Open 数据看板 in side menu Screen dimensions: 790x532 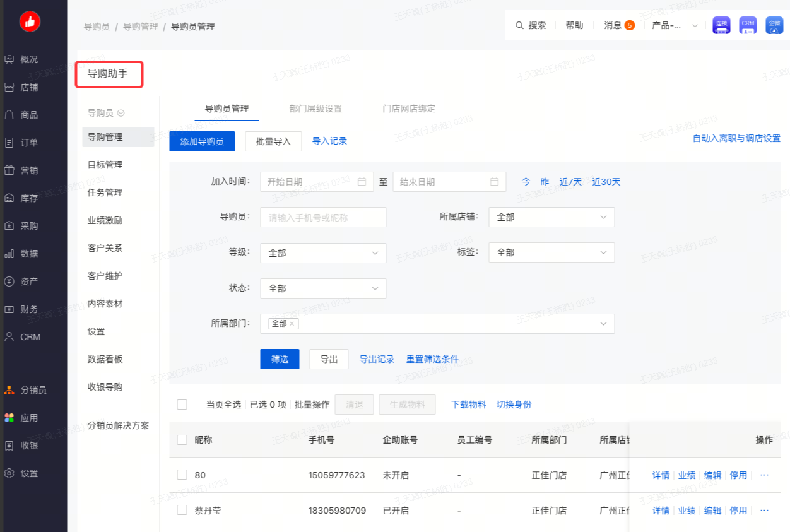click(x=105, y=359)
